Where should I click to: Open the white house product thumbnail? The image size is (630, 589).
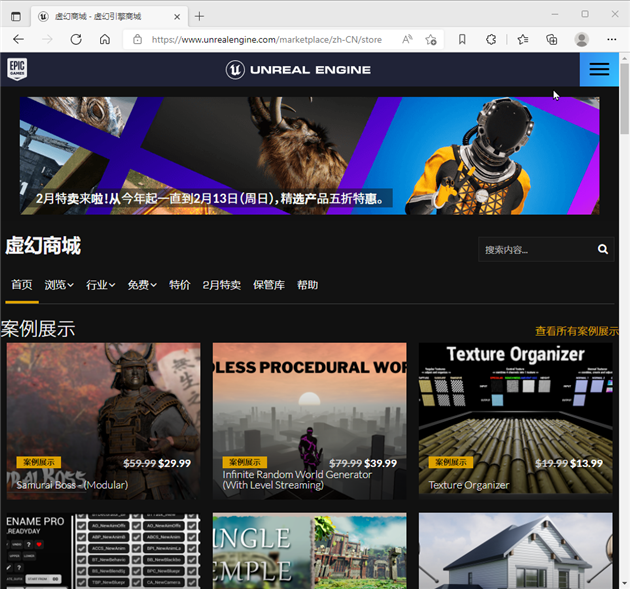(x=515, y=550)
